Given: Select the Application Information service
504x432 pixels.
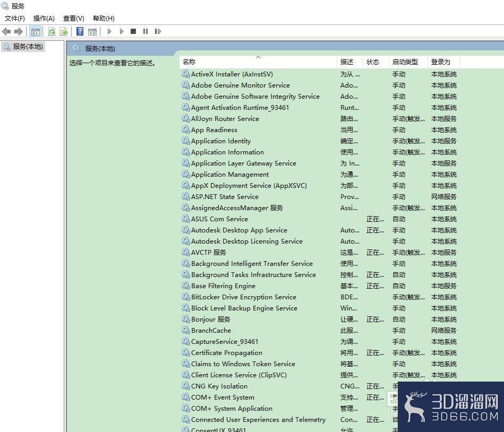Looking at the screenshot, I should pyautogui.click(x=227, y=152).
